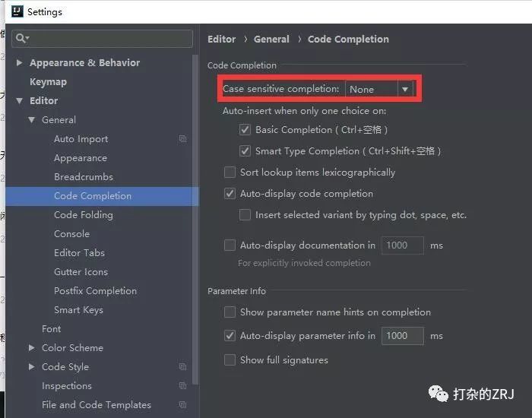Expand the Color Scheme node

coord(32,348)
